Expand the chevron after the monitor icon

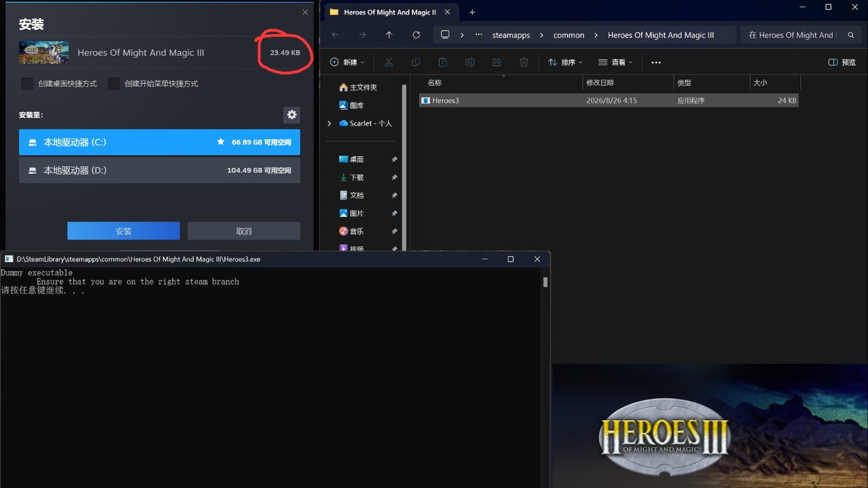click(x=462, y=35)
